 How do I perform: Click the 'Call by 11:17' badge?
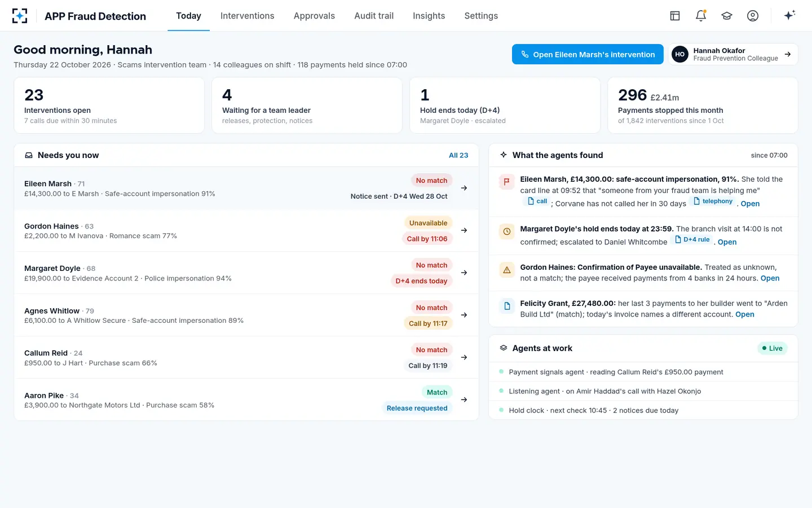click(428, 323)
